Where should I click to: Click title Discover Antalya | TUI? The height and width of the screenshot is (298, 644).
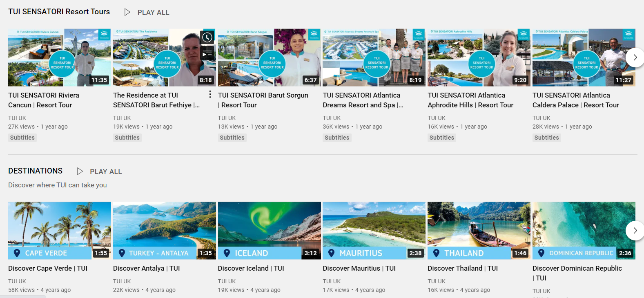pyautogui.click(x=147, y=268)
